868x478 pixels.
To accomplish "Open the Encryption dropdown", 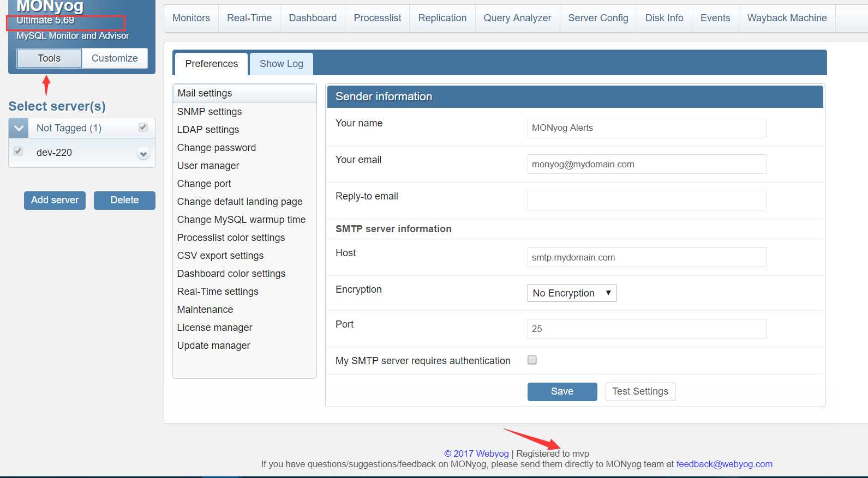I will pos(572,293).
